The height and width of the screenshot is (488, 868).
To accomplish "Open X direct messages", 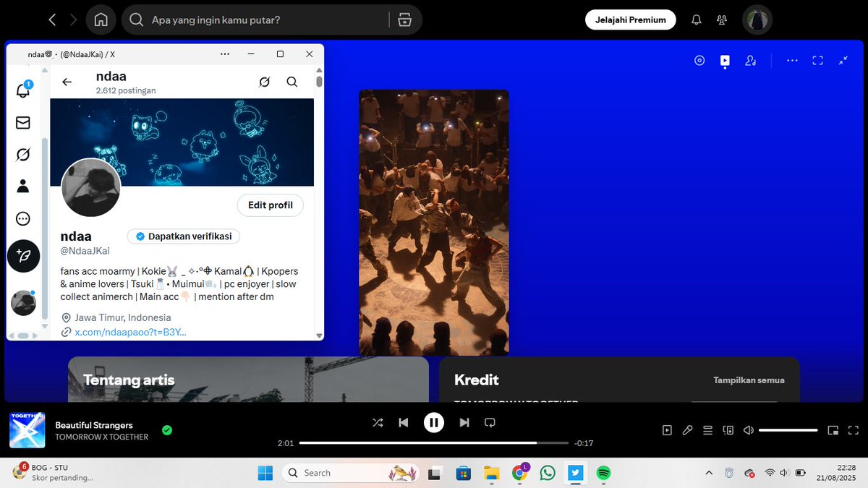I will click(x=23, y=123).
